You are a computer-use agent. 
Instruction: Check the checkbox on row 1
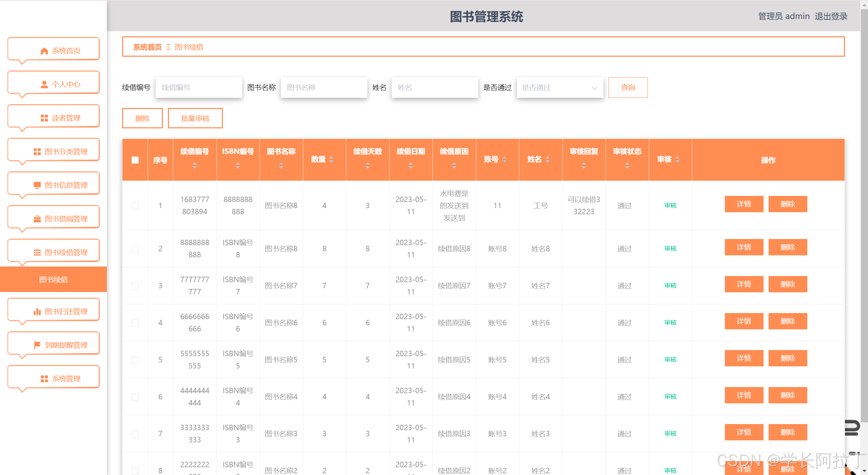pyautogui.click(x=135, y=205)
